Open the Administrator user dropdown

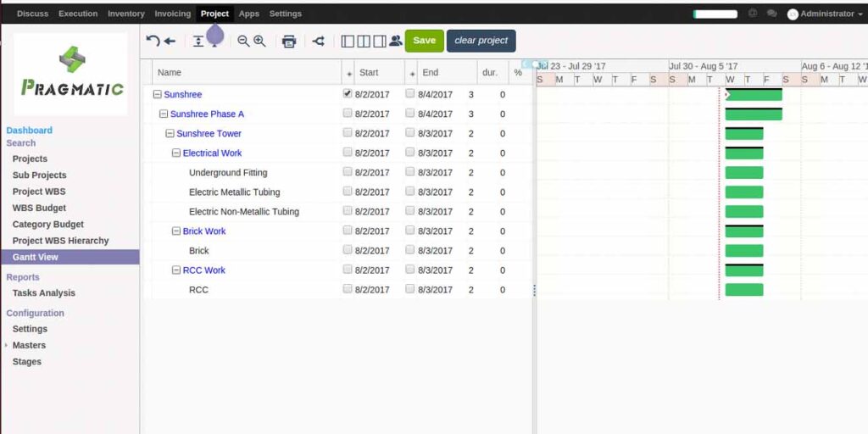point(825,14)
